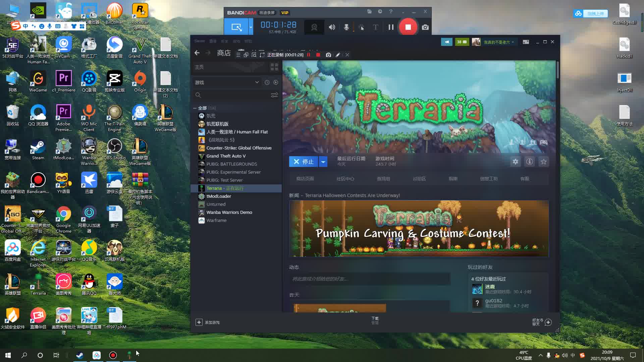Go back in Steam navigation
The image size is (644, 362).
coord(197,53)
